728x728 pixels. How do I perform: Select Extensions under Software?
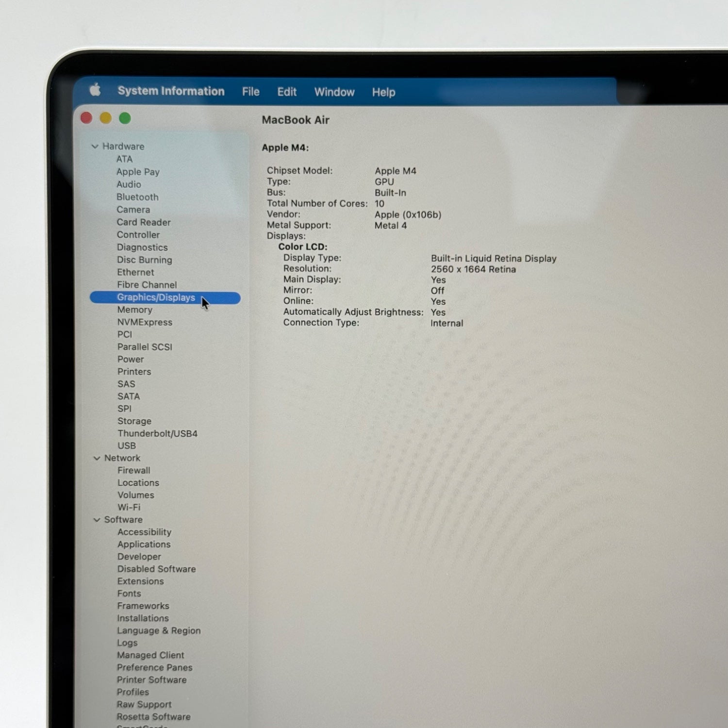pyautogui.click(x=140, y=581)
